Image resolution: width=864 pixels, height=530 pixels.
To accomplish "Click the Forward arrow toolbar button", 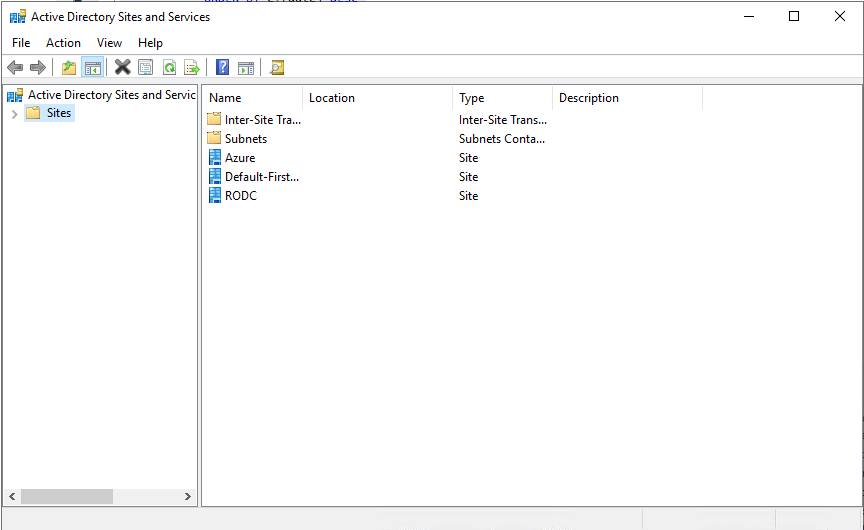I will pos(37,68).
